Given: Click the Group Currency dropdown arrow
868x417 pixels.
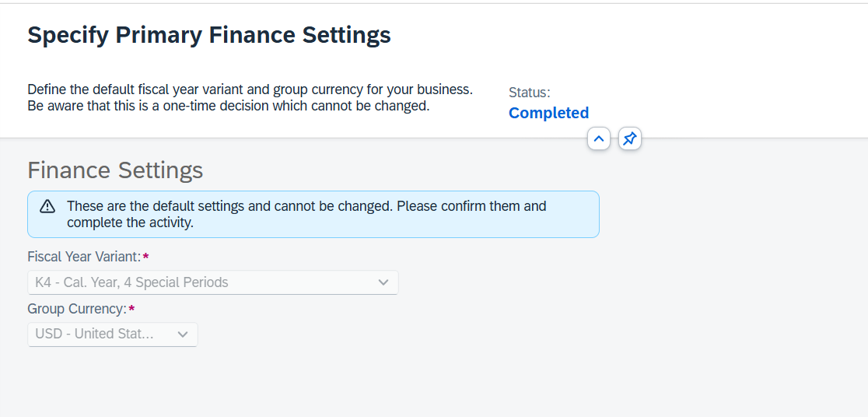Looking at the screenshot, I should [183, 335].
